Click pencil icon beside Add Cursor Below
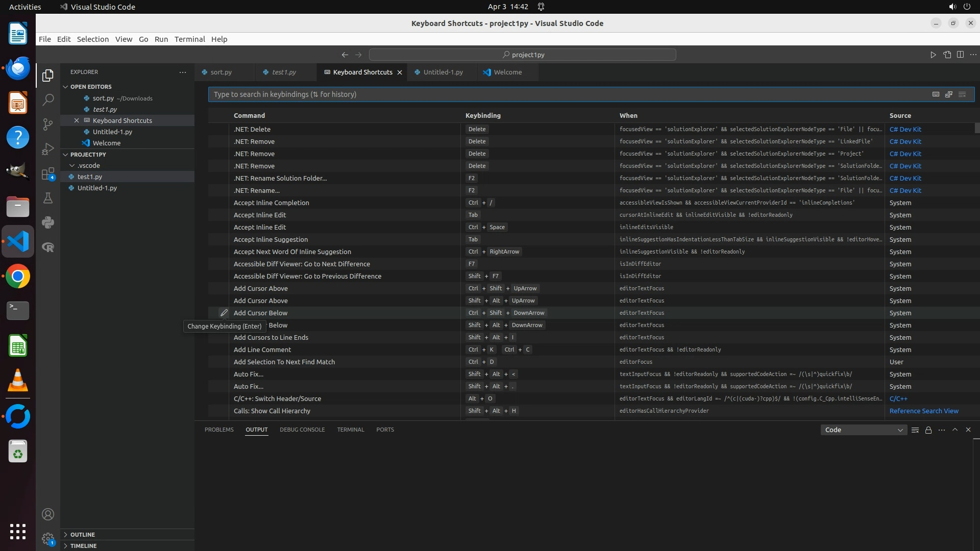This screenshot has width=980, height=551. point(224,313)
